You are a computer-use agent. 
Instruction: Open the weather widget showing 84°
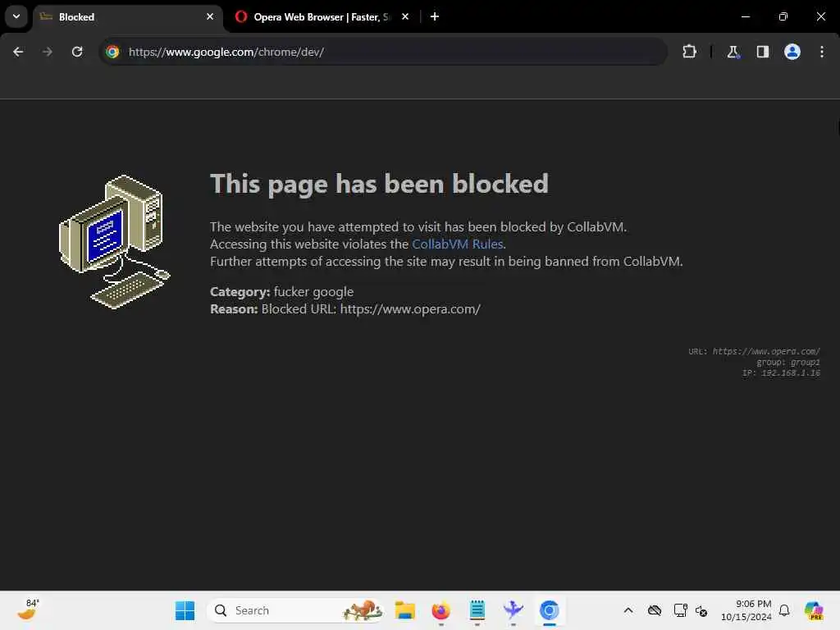click(x=27, y=610)
